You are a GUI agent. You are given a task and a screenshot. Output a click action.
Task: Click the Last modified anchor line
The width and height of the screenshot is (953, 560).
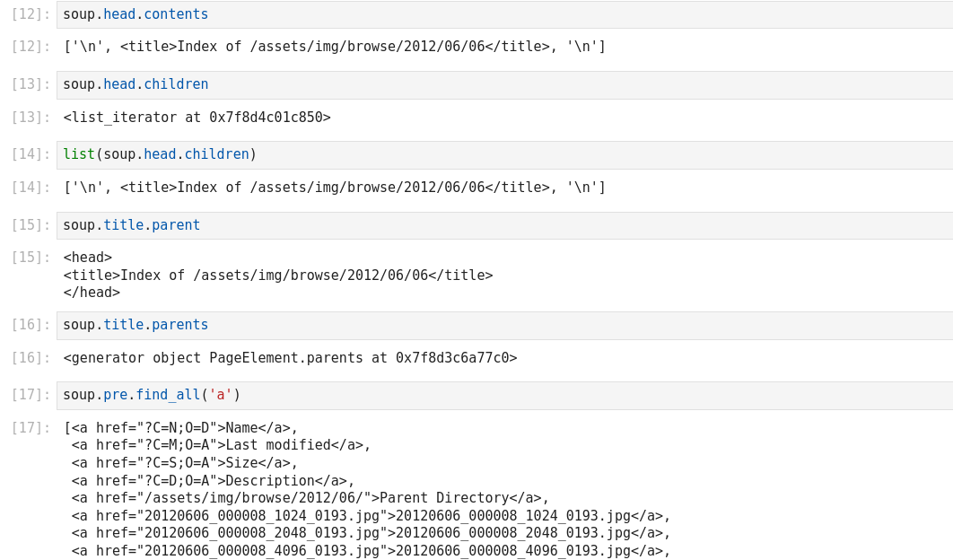pos(221,445)
